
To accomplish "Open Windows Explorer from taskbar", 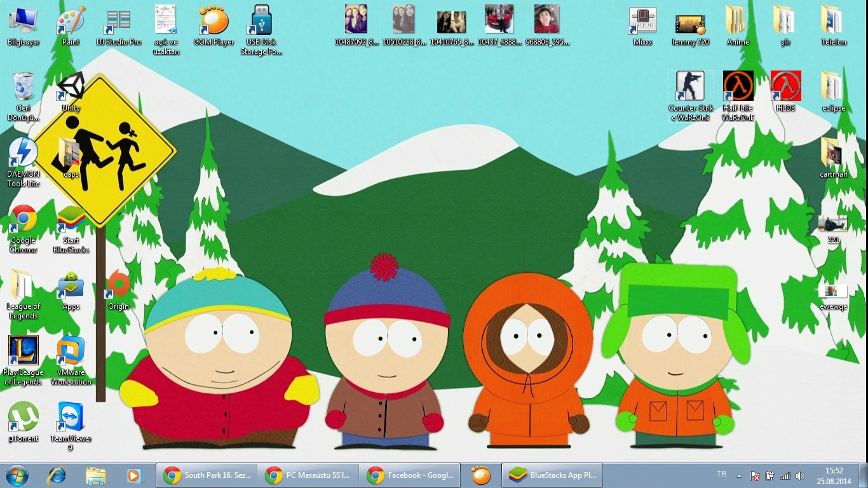I will tap(96, 475).
